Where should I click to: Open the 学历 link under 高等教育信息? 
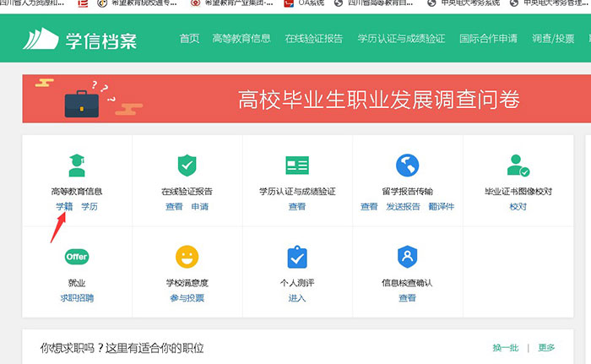89,207
